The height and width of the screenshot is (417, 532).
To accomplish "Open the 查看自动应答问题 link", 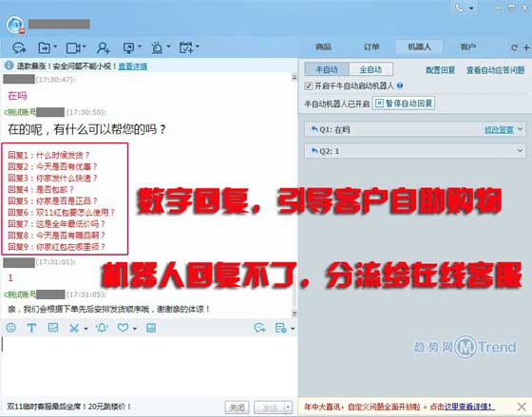I will click(495, 70).
